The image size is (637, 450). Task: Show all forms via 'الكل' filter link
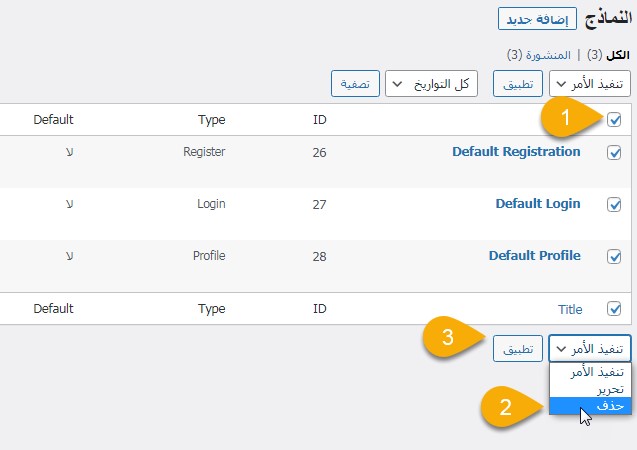pyautogui.click(x=621, y=54)
